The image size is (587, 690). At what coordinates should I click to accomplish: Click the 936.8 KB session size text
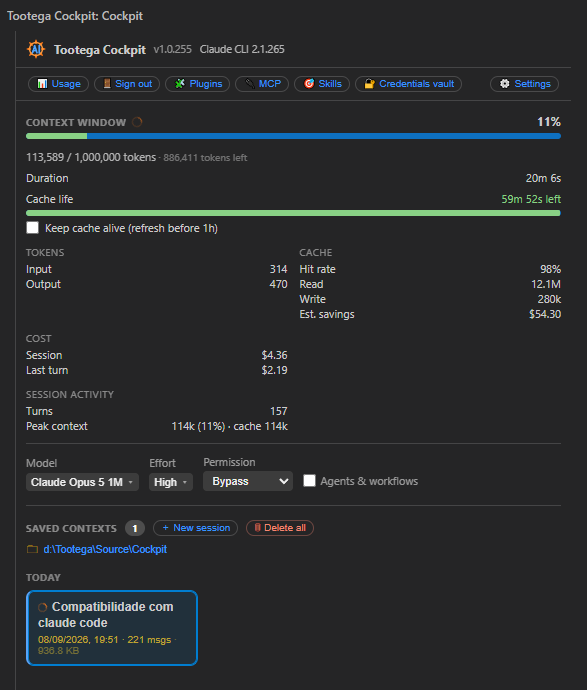pos(59,651)
